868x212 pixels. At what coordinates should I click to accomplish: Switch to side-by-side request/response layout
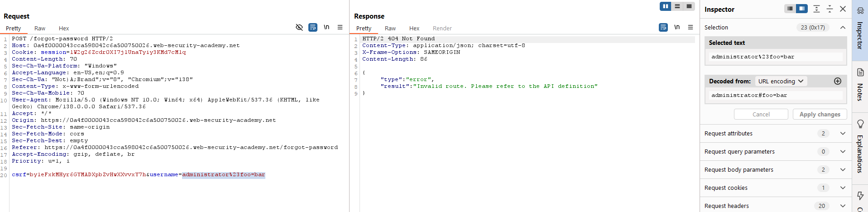(x=665, y=6)
